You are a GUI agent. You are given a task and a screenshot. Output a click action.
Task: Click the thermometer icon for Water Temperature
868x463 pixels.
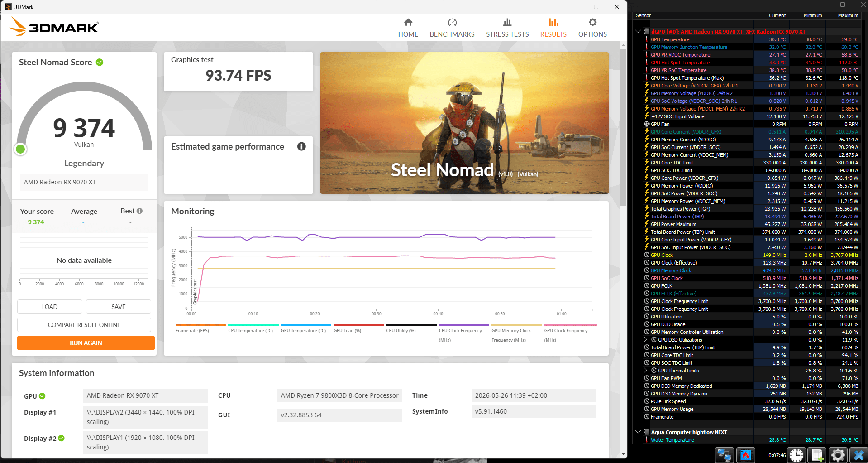point(647,440)
